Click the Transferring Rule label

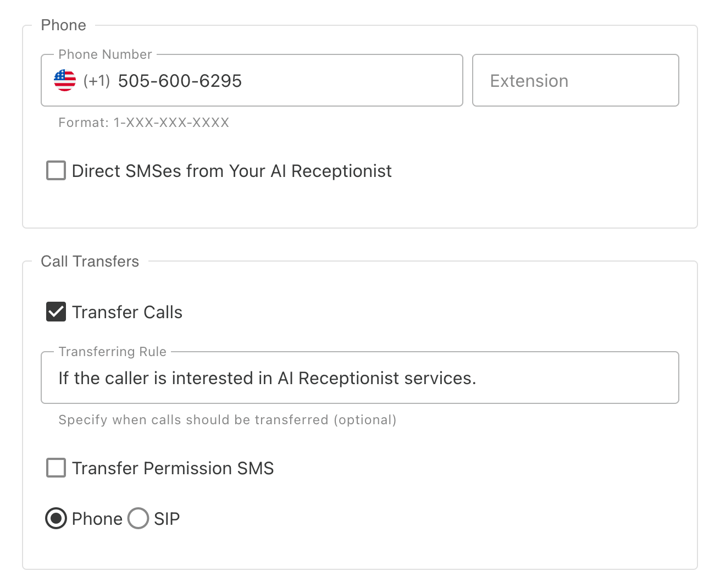click(112, 351)
